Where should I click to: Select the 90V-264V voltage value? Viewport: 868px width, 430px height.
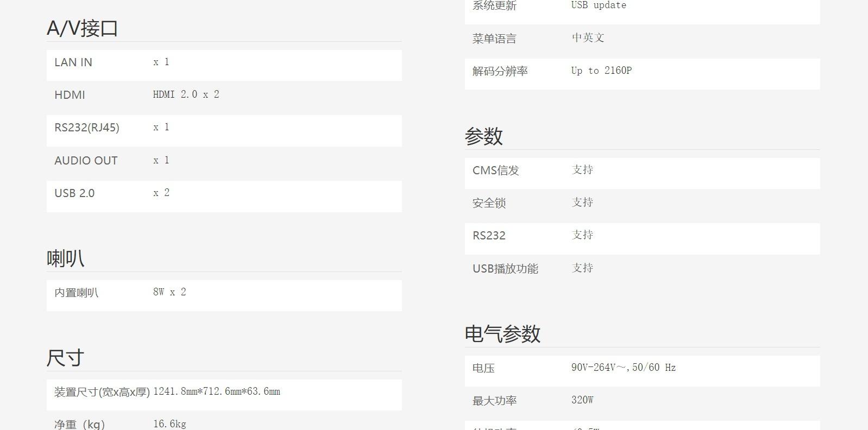(x=623, y=368)
